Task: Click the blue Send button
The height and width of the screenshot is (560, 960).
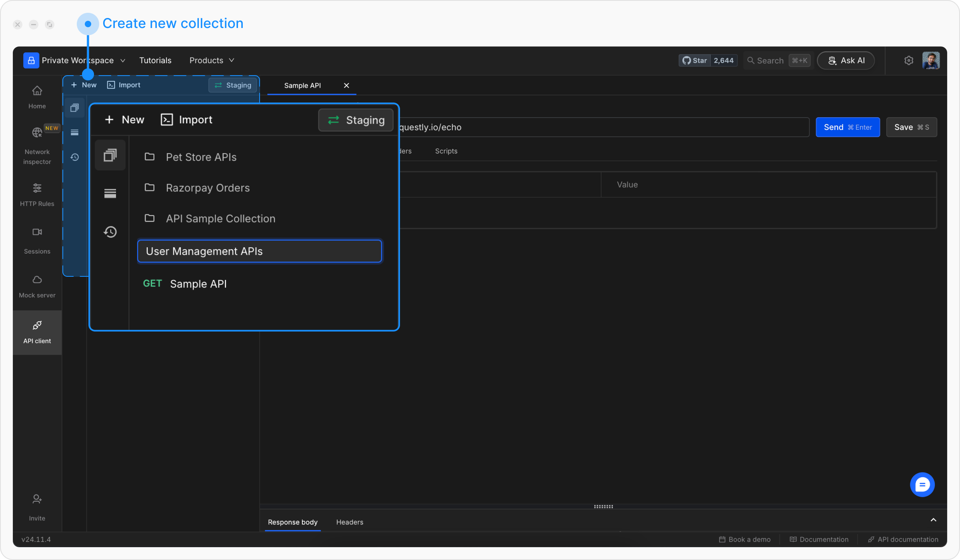Action: [x=847, y=127]
